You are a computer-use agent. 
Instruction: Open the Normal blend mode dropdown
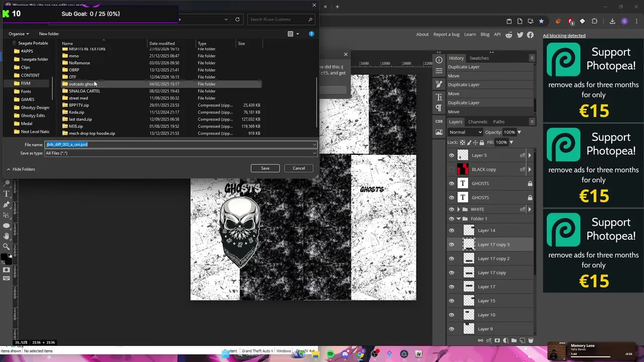tap(465, 132)
